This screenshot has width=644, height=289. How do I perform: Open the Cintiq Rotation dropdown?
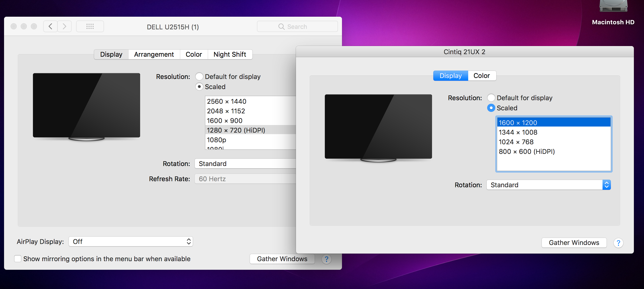click(548, 185)
